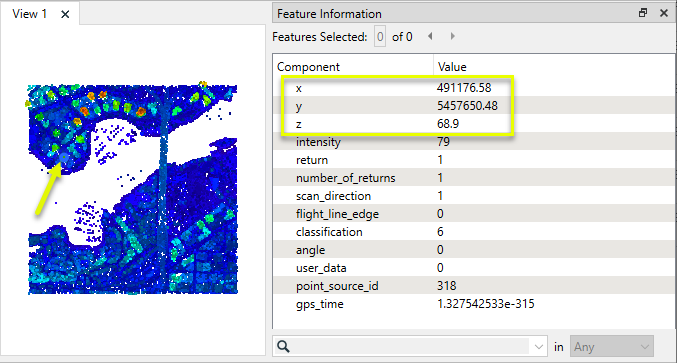Go to previous selected feature arrow
The height and width of the screenshot is (363, 677).
[430, 36]
